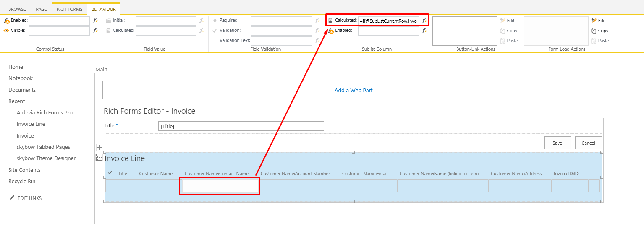Click the Title text input field
The height and width of the screenshot is (239, 644).
click(241, 126)
